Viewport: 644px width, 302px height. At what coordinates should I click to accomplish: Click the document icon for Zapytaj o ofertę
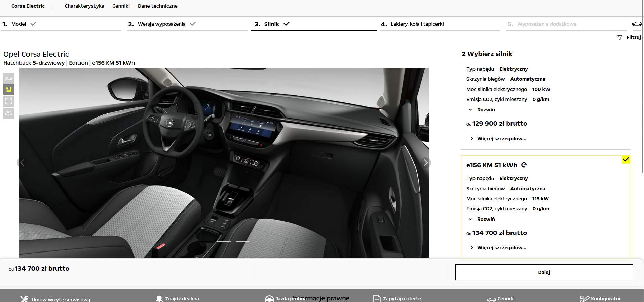coord(377,299)
